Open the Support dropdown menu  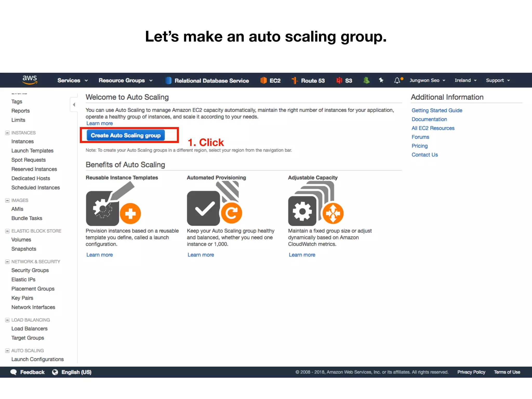[498, 81]
